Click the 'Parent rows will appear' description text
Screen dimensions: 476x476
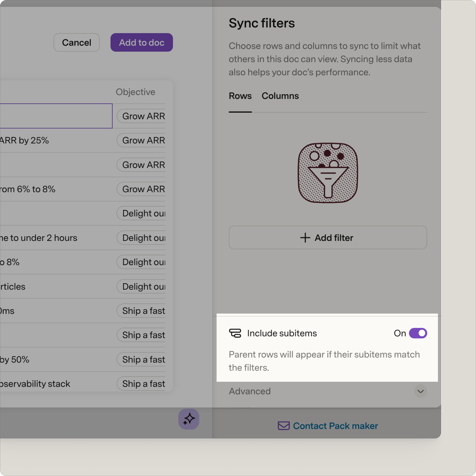point(324,361)
